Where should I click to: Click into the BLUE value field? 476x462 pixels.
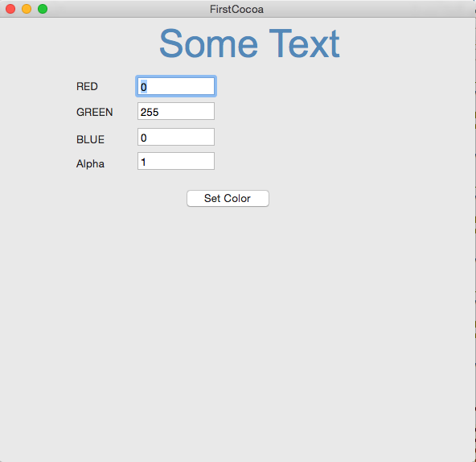(176, 137)
